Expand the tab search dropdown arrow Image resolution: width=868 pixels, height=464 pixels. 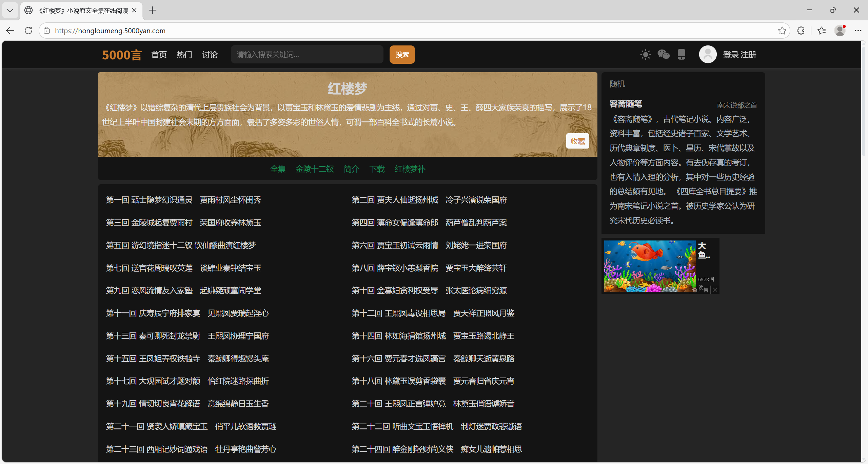10,10
